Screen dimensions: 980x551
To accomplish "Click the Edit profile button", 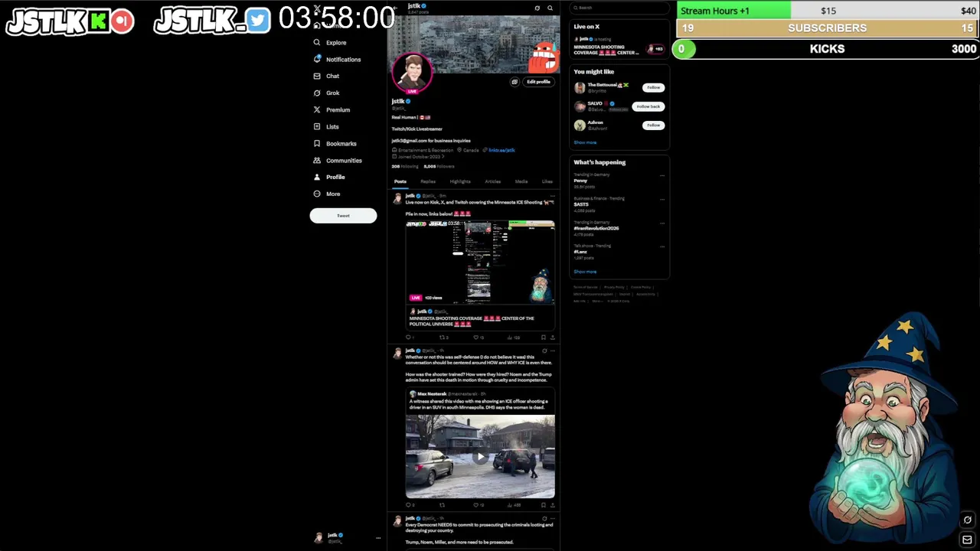I will coord(538,82).
